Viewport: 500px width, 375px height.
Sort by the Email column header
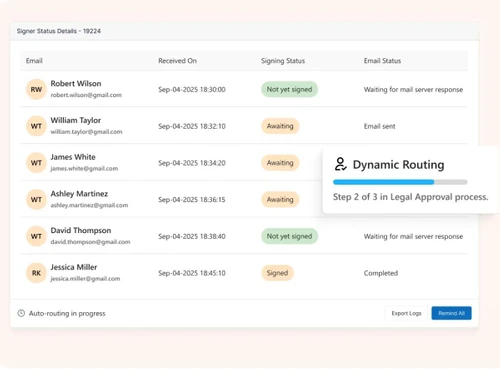[x=34, y=61]
